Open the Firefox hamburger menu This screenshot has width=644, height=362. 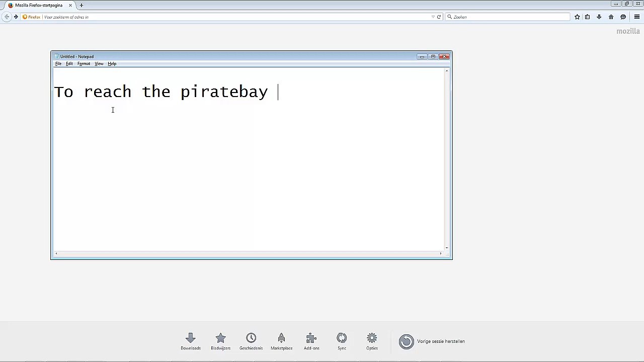pyautogui.click(x=636, y=17)
